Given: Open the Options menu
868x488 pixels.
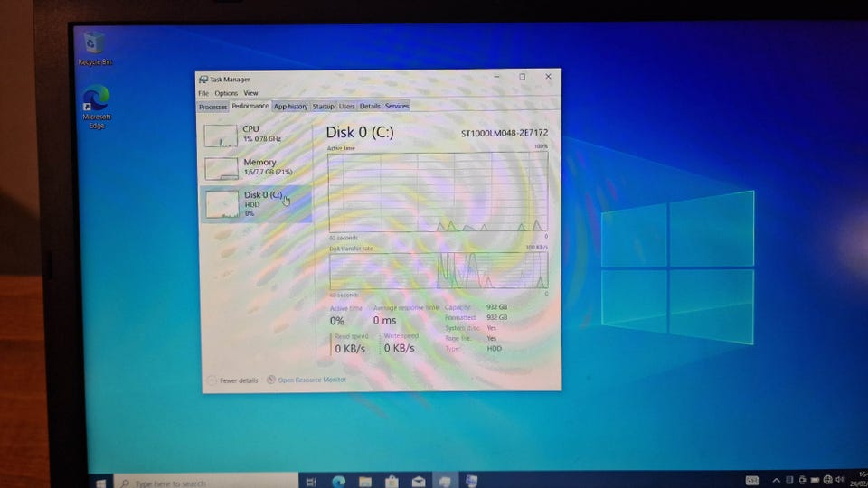Looking at the screenshot, I should [226, 93].
